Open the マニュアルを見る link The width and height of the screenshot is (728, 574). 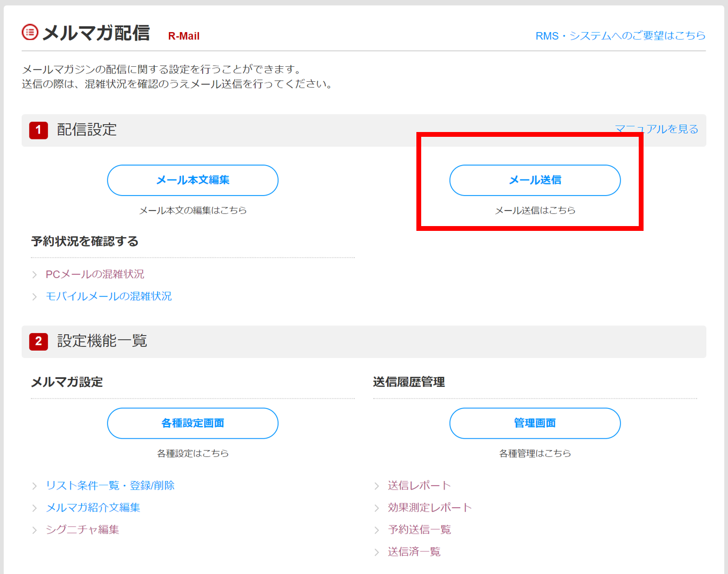(x=656, y=129)
